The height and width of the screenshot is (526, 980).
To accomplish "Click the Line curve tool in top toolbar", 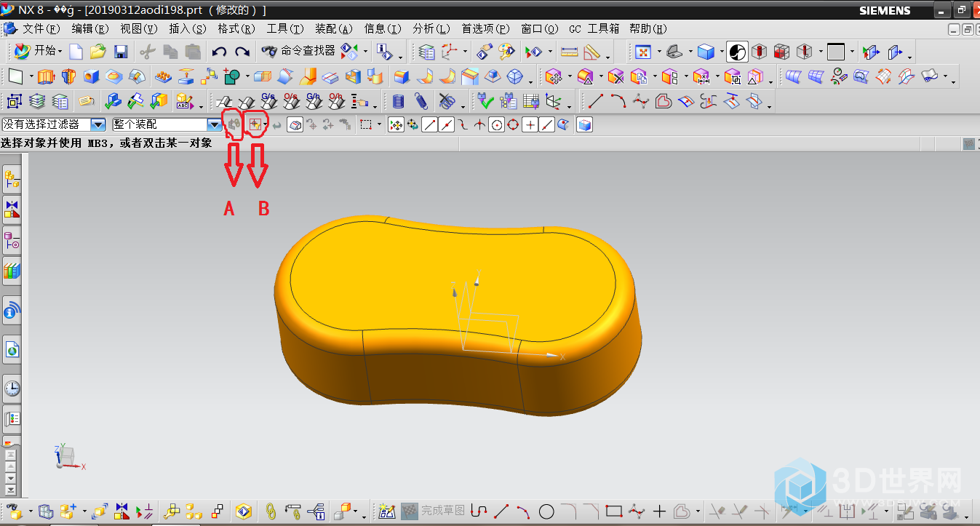I will pos(596,101).
